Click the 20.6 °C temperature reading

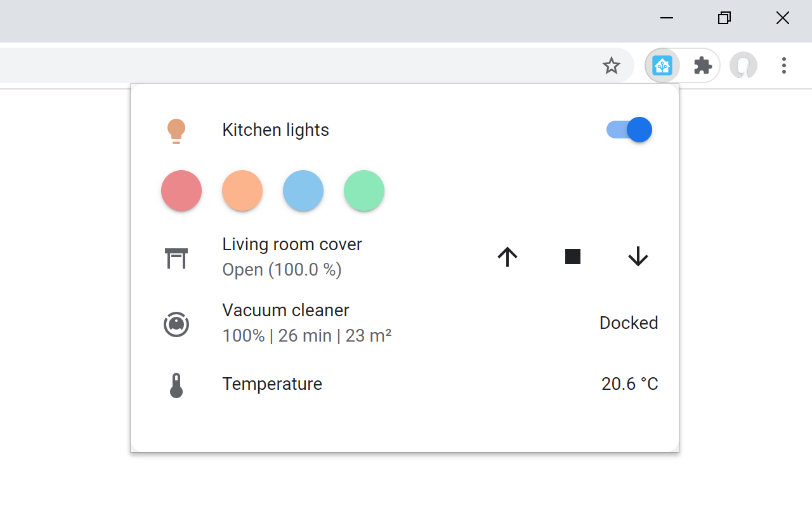coord(629,384)
